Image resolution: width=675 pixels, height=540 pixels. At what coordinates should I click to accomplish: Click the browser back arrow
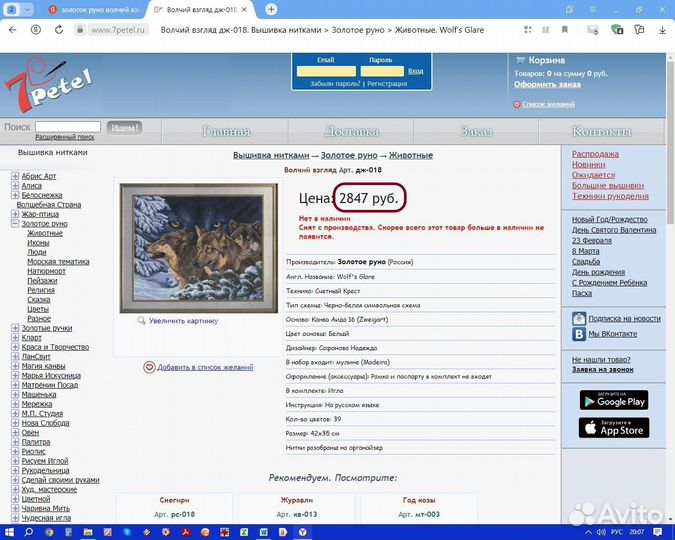14,30
